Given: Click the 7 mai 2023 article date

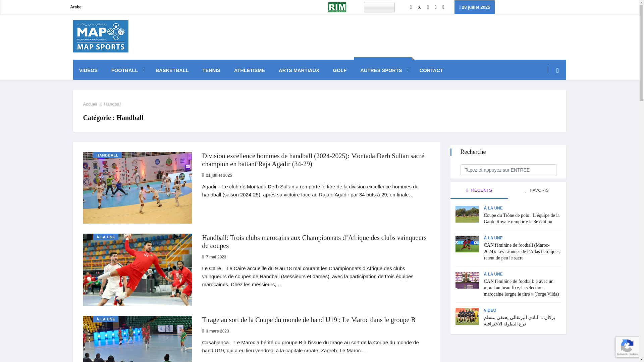Looking at the screenshot, I should tap(216, 257).
